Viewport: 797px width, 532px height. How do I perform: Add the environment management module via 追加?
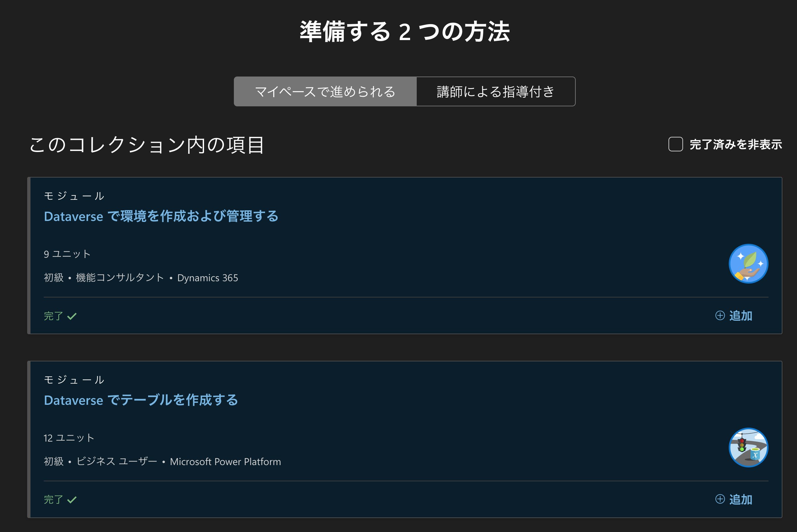[733, 316]
